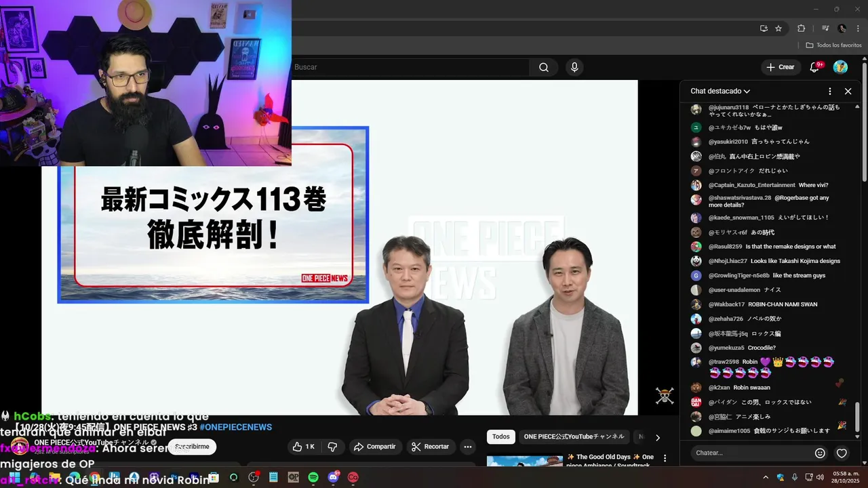Click the Suscribirme button
The image size is (868, 488).
tap(193, 447)
